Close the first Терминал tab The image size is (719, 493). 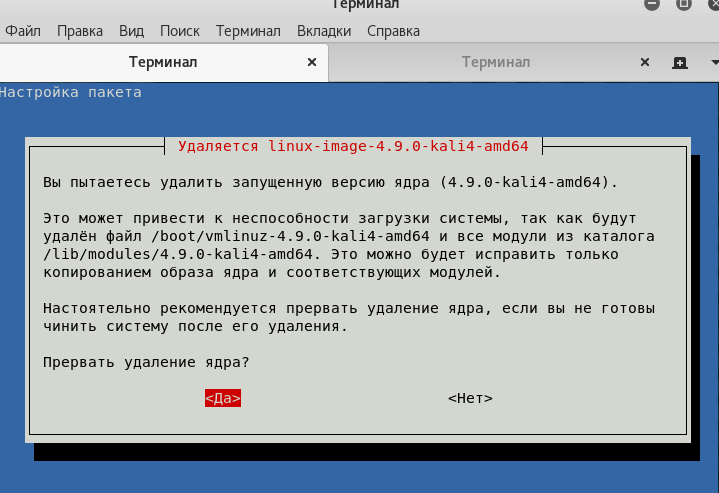[312, 62]
